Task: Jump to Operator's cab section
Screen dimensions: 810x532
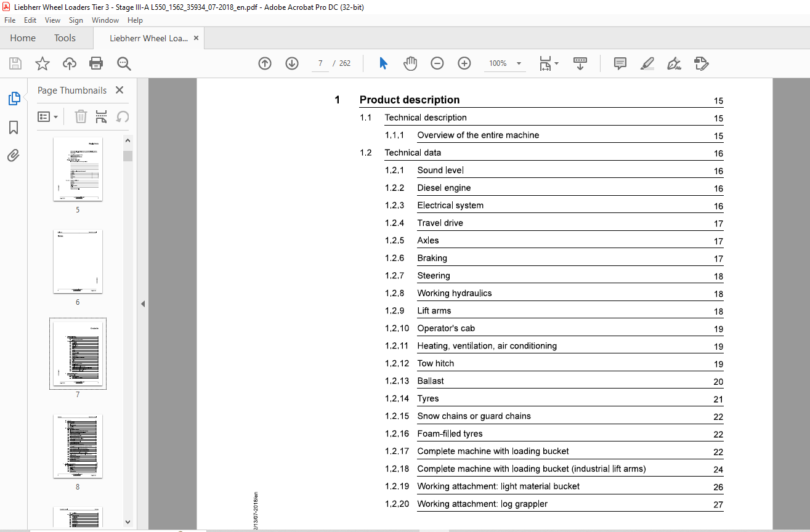Action: (446, 328)
